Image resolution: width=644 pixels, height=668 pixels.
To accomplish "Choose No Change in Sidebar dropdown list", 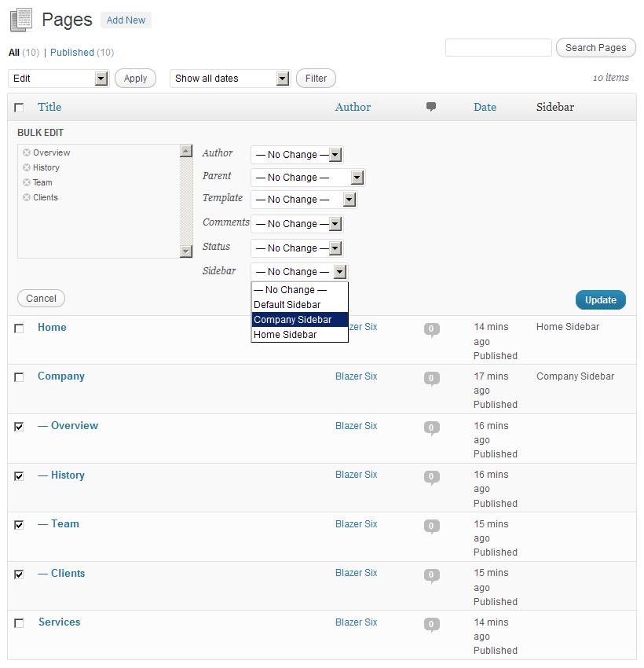I will coord(300,290).
